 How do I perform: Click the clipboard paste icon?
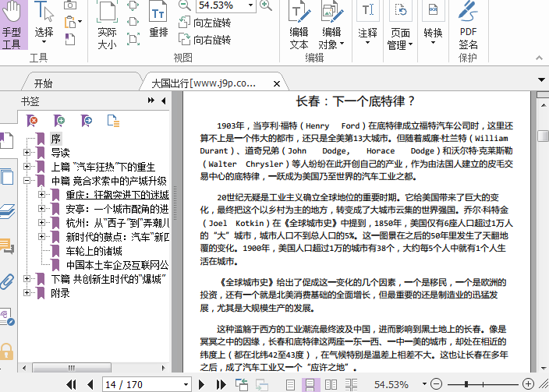70,22
